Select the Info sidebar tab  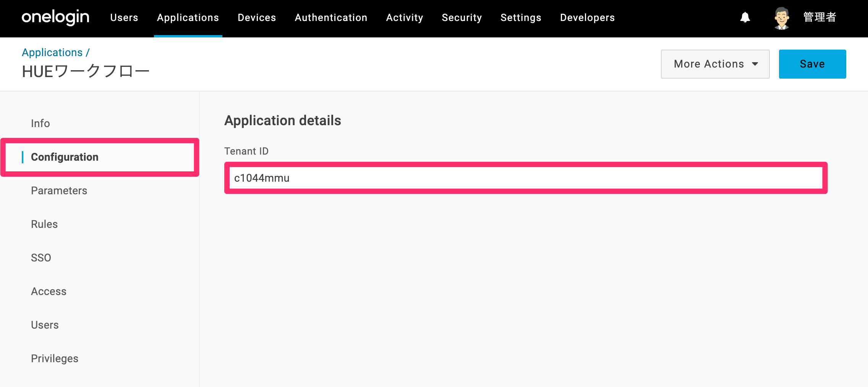(40, 123)
